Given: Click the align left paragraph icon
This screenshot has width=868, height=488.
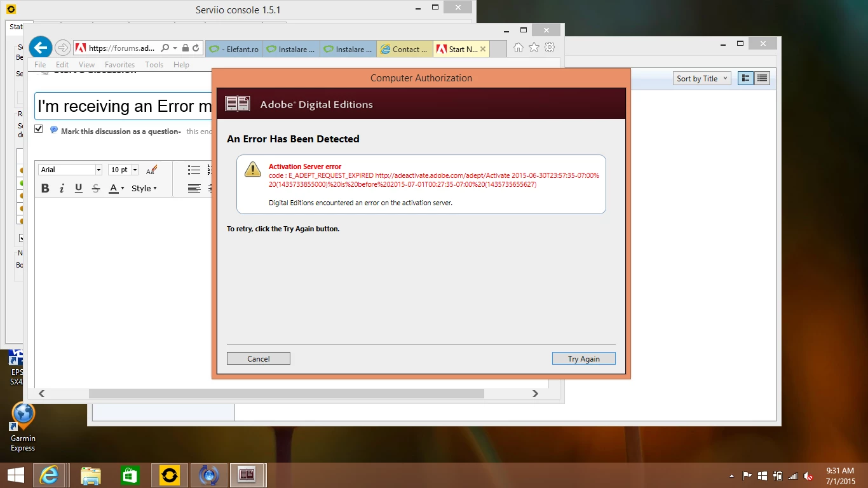Looking at the screenshot, I should (194, 188).
